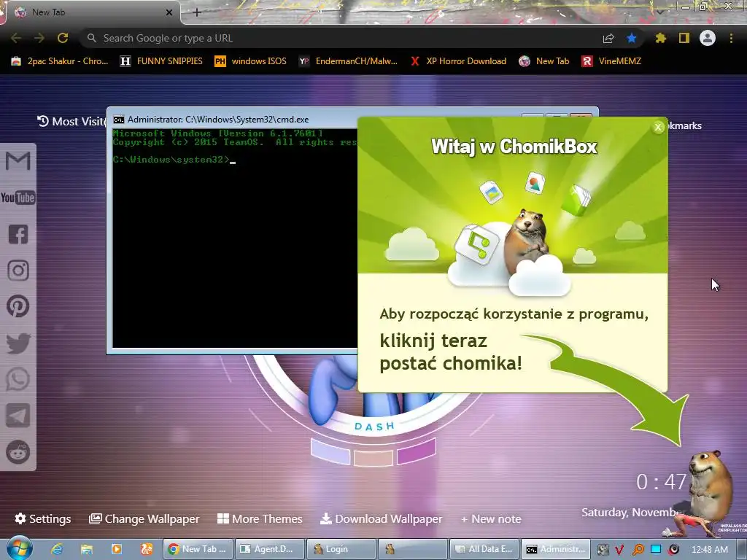Open the XP Horror Download bookmark

[459, 61]
